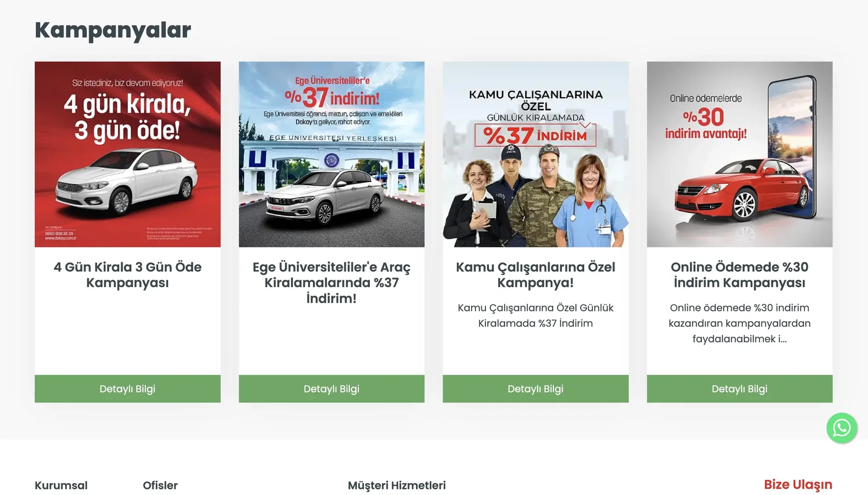This screenshot has height=495, width=868.
Task: Open the Ege Üniversitesi %37 indirim image
Action: click(x=331, y=154)
